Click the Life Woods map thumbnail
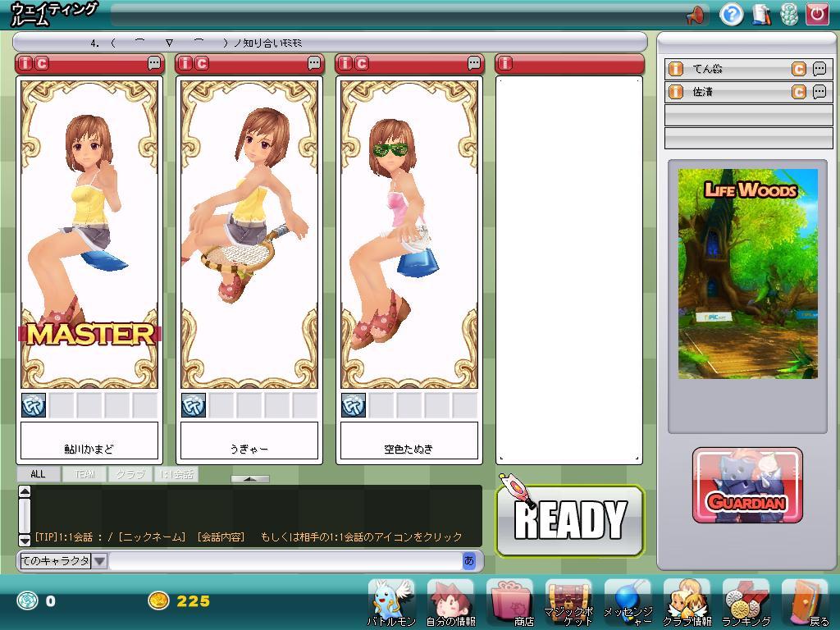The height and width of the screenshot is (630, 840). tap(747, 273)
